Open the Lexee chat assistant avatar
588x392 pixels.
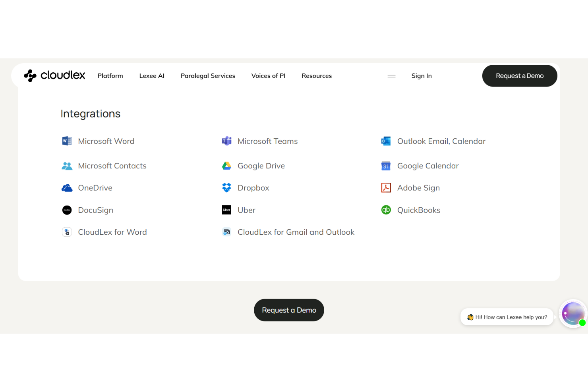coord(573,313)
